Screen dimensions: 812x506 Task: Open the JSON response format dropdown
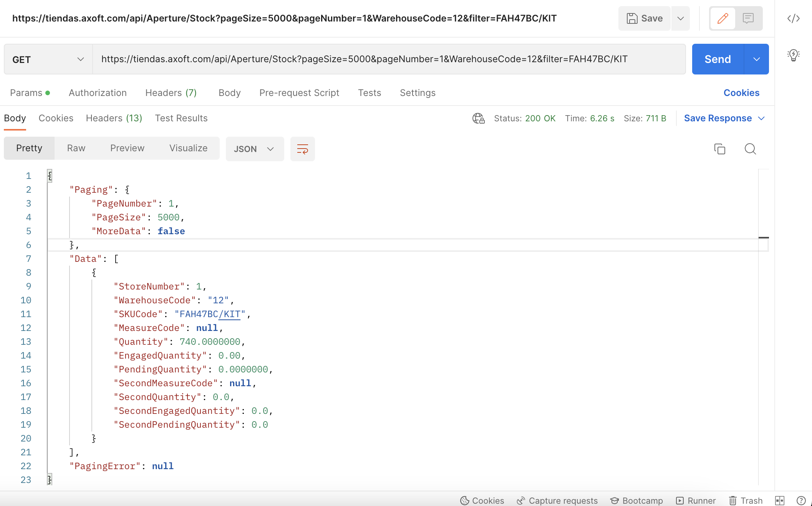(x=254, y=149)
